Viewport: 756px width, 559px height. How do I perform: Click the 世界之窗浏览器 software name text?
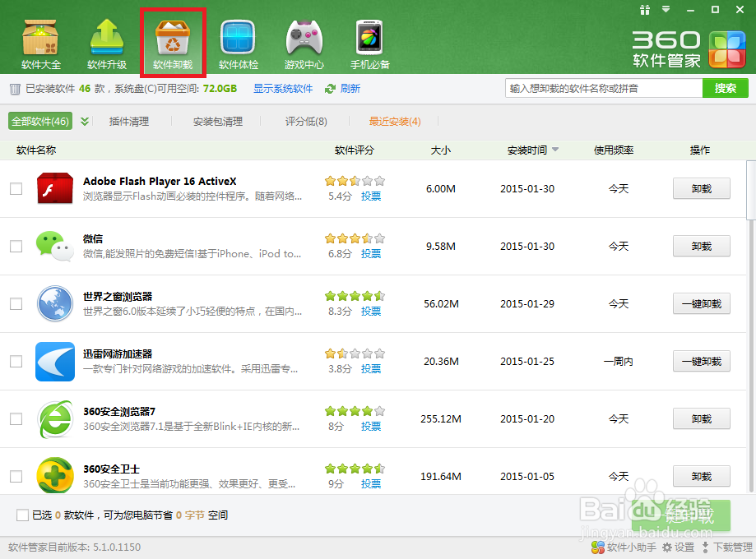pos(118,297)
